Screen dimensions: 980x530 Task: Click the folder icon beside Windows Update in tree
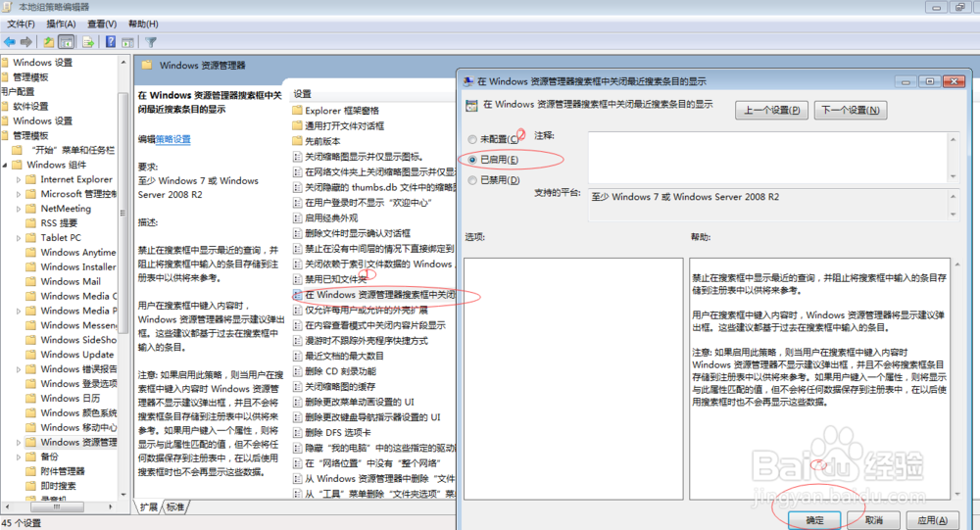coord(30,355)
